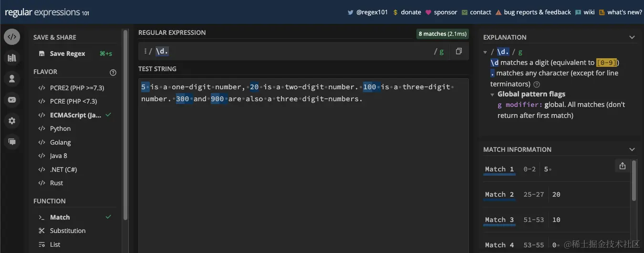The width and height of the screenshot is (644, 253).
Task: Select the ECMAScript flavor
Action: pos(74,115)
